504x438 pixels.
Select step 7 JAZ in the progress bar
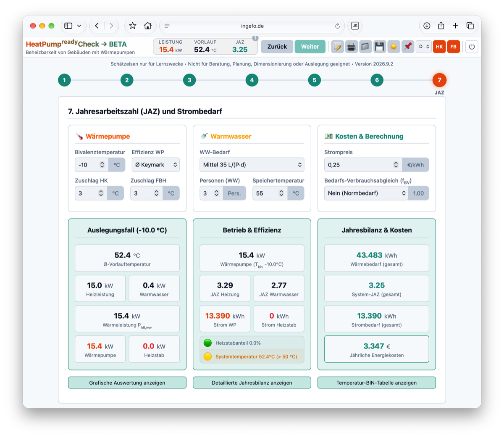(439, 80)
